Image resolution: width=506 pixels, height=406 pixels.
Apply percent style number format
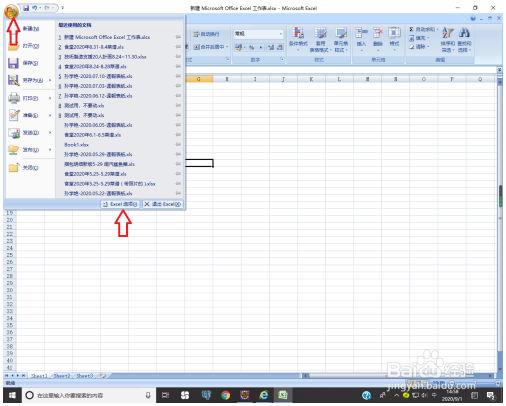(252, 48)
